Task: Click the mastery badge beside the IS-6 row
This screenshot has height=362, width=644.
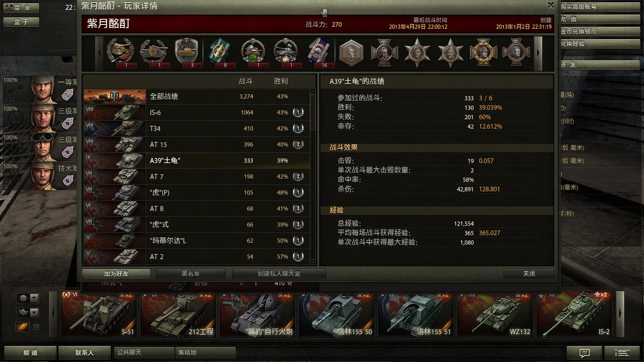Action: (298, 113)
